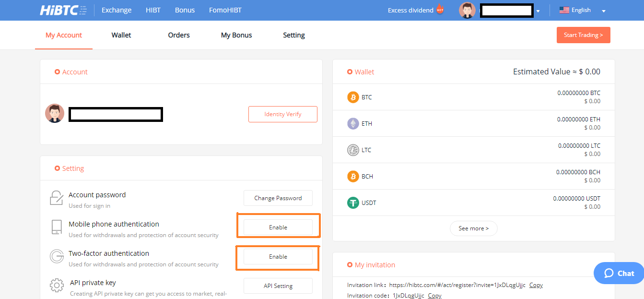Viewport: 644px width, 299px height.
Task: Click the invitation link URL text
Action: click(x=457, y=285)
